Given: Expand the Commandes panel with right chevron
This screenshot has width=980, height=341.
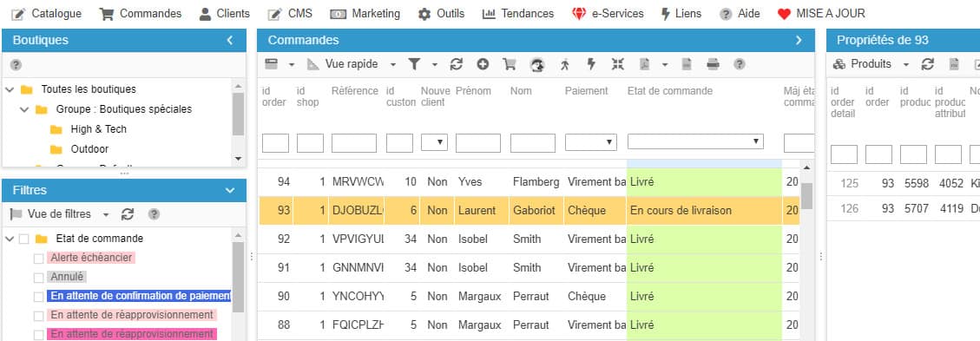Looking at the screenshot, I should tap(799, 41).
